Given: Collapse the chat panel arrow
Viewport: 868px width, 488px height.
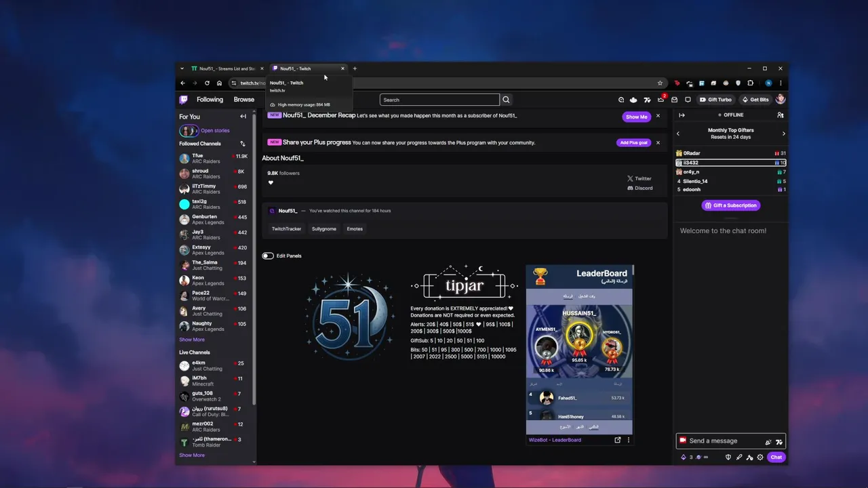Looking at the screenshot, I should tap(682, 115).
